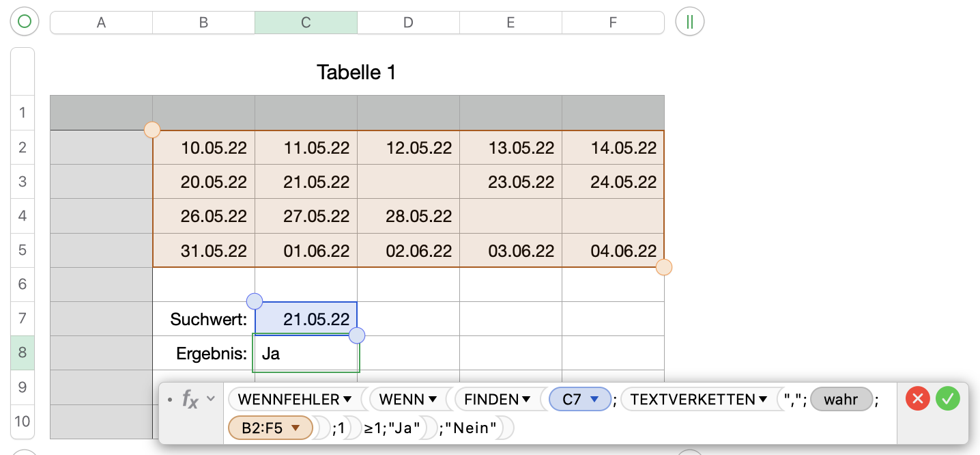Open the C7 reference dropdown arrow

[594, 400]
